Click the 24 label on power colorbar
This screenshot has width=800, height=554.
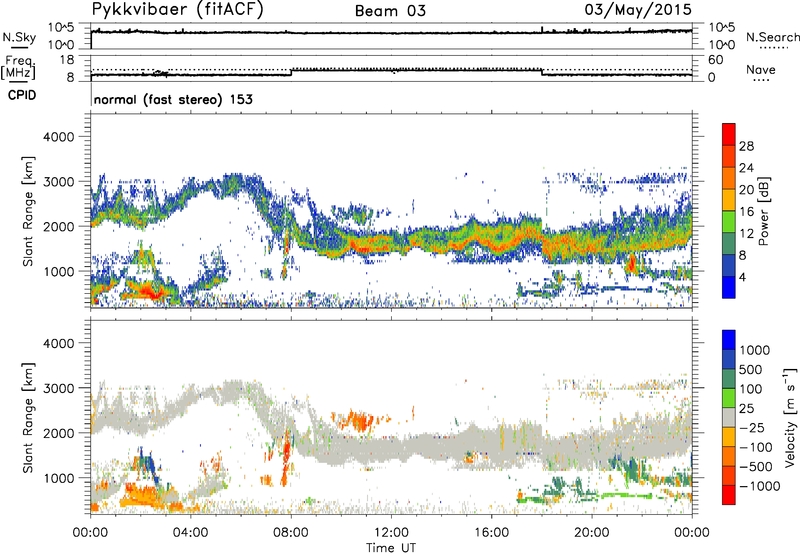coord(746,168)
